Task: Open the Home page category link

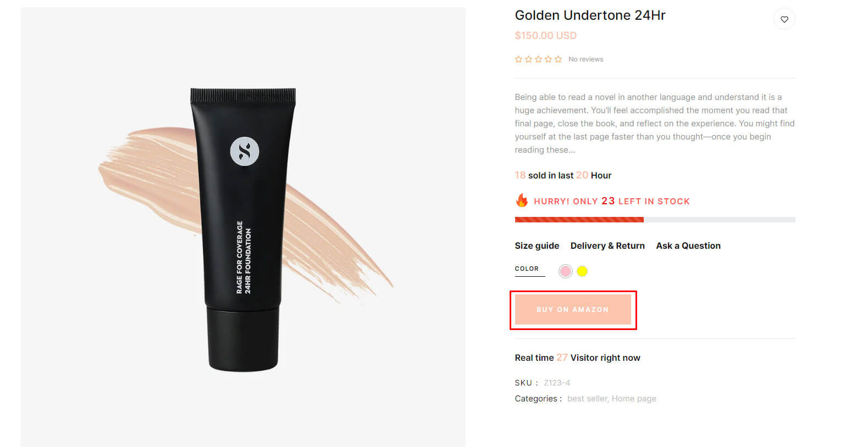Action: [x=634, y=399]
